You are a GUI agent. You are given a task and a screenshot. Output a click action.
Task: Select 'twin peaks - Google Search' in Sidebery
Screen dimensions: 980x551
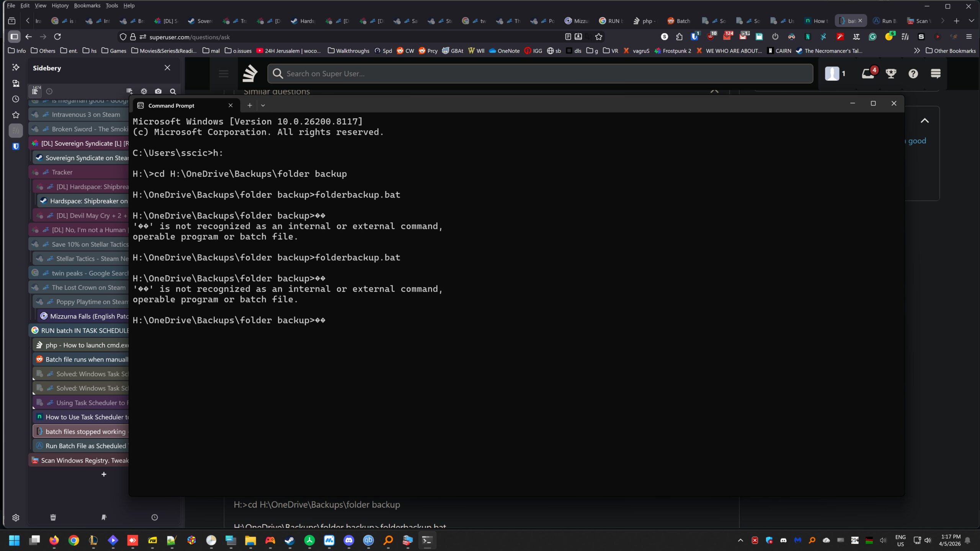click(x=78, y=273)
